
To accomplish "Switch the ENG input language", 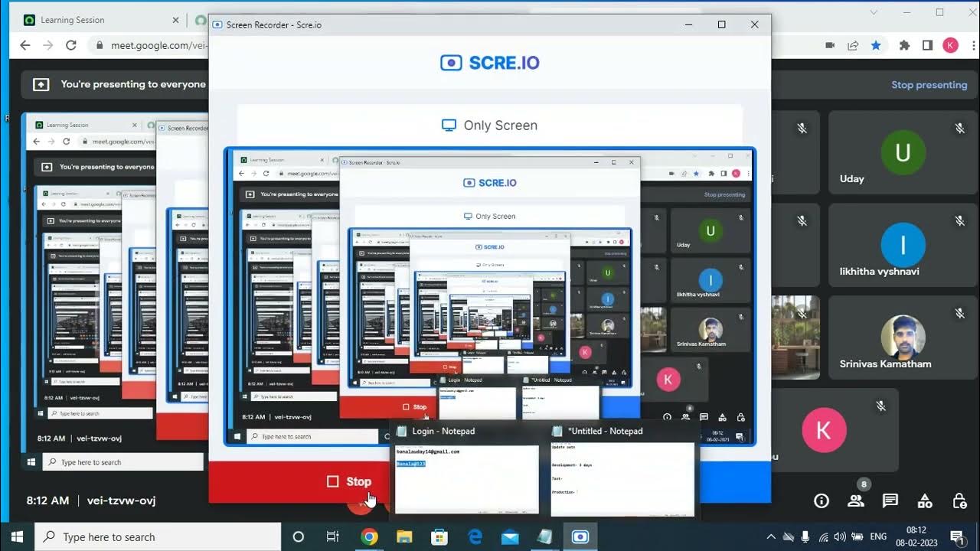I will coord(879,536).
